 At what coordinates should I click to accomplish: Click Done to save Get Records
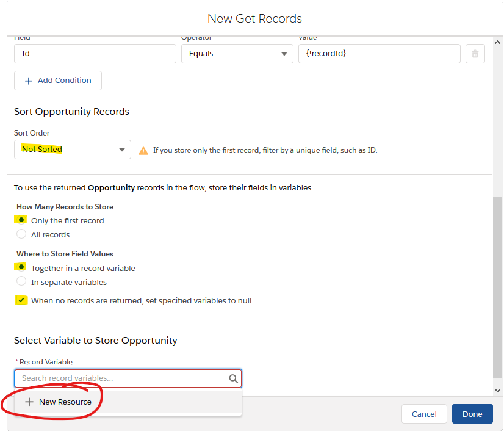[x=472, y=414]
